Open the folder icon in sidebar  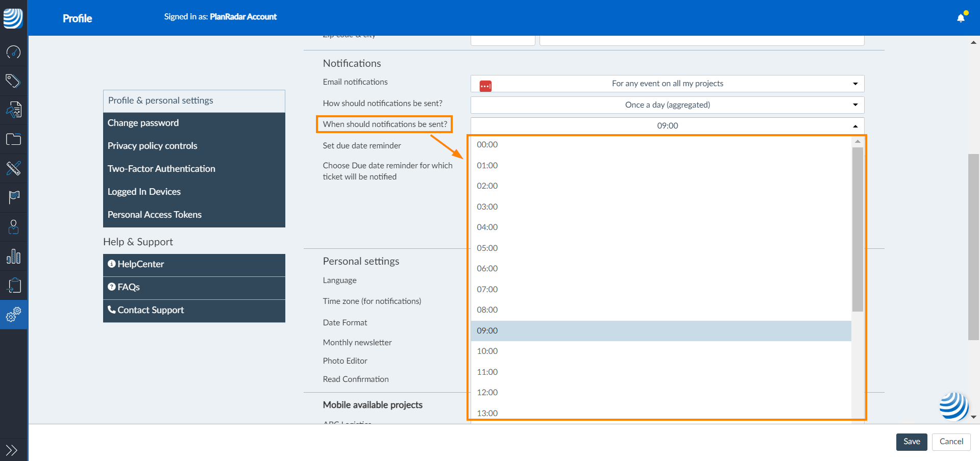coord(13,139)
